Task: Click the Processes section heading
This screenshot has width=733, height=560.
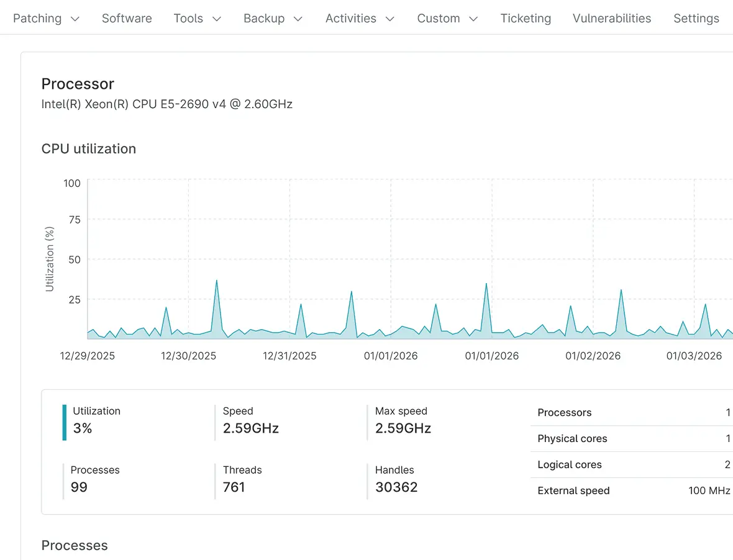Action: 75,546
